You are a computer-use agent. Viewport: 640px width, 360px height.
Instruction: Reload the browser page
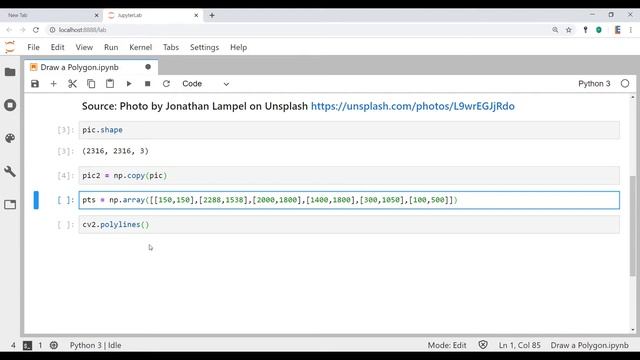[36, 30]
